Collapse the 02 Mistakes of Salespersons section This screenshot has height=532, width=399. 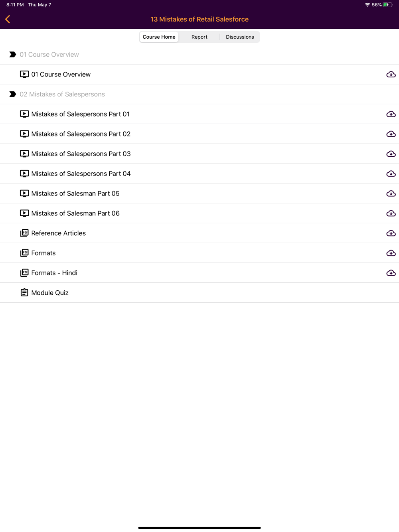click(13, 95)
